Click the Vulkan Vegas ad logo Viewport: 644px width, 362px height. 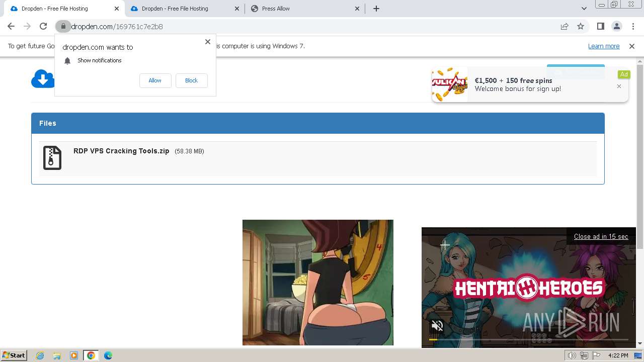pos(450,85)
